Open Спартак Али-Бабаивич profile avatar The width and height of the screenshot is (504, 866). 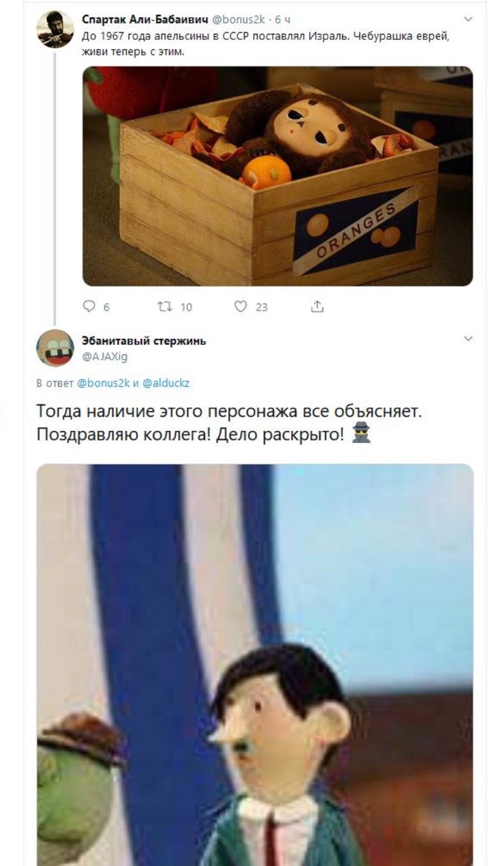(55, 29)
